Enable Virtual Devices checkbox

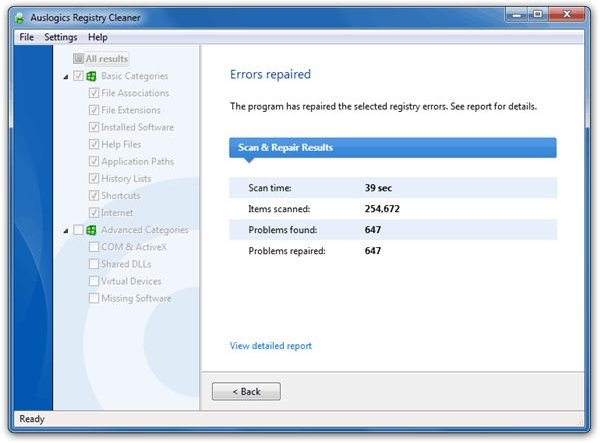click(94, 281)
